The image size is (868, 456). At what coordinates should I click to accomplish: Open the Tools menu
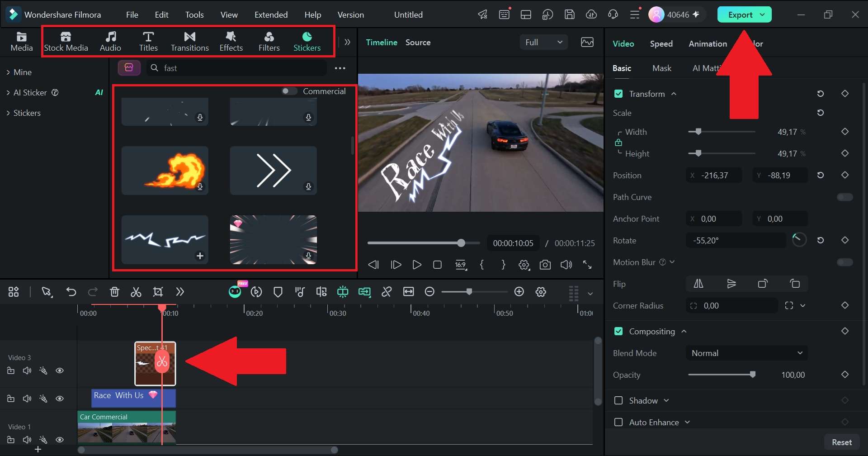pyautogui.click(x=194, y=14)
